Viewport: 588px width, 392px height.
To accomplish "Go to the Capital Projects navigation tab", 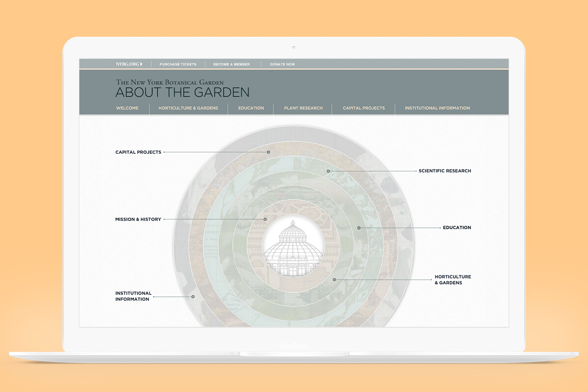I will point(364,108).
